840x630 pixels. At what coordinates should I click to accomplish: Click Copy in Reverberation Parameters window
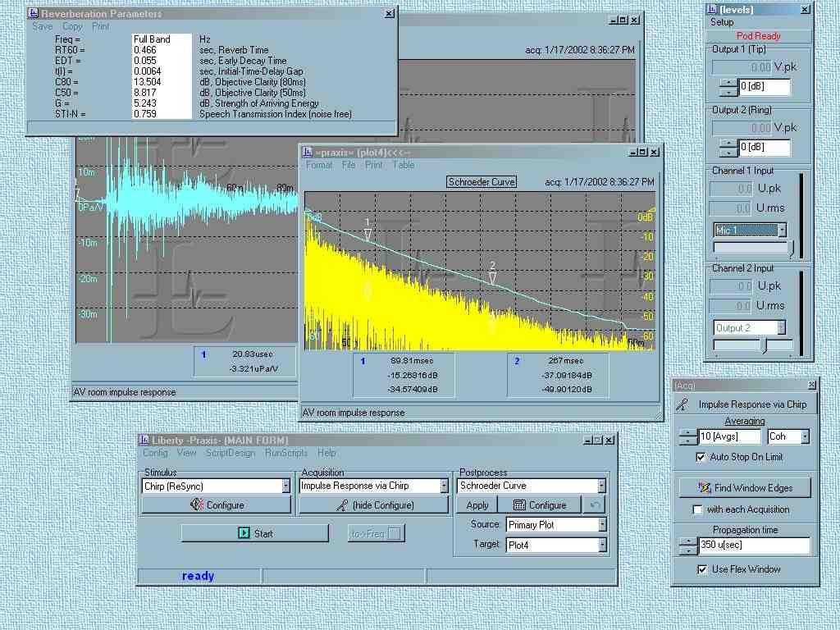(x=72, y=26)
